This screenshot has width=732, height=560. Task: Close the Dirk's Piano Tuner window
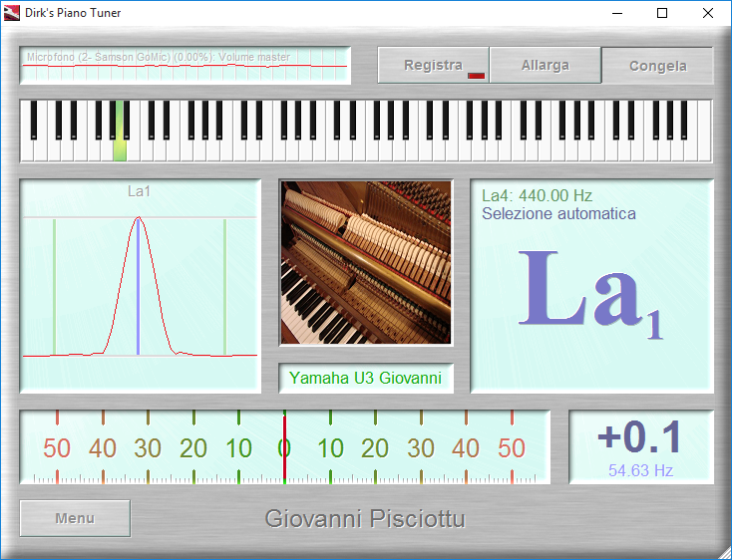pos(708,13)
